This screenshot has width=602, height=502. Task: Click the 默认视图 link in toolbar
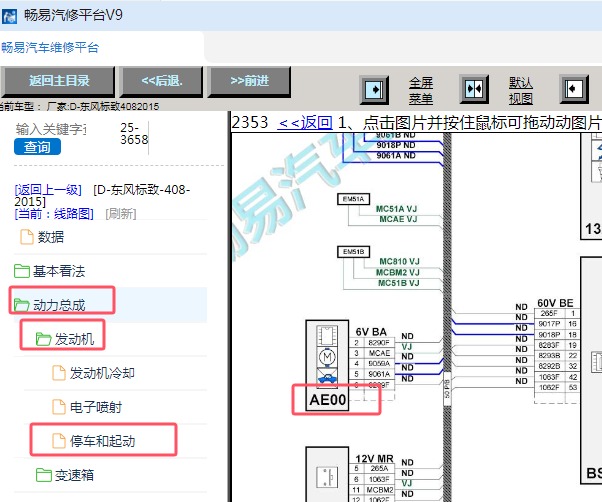pyautogui.click(x=521, y=91)
